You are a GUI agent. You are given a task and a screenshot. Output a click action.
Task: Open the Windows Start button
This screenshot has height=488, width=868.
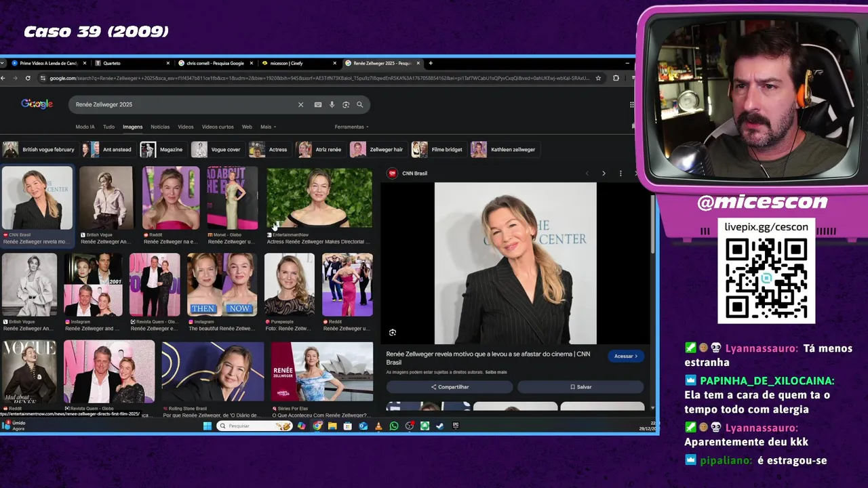tap(208, 426)
